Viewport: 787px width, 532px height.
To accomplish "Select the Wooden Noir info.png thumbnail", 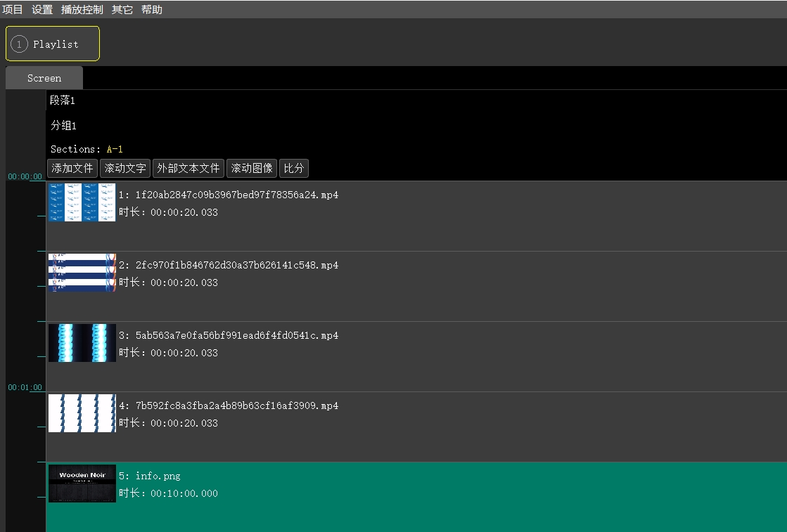I will click(x=82, y=484).
